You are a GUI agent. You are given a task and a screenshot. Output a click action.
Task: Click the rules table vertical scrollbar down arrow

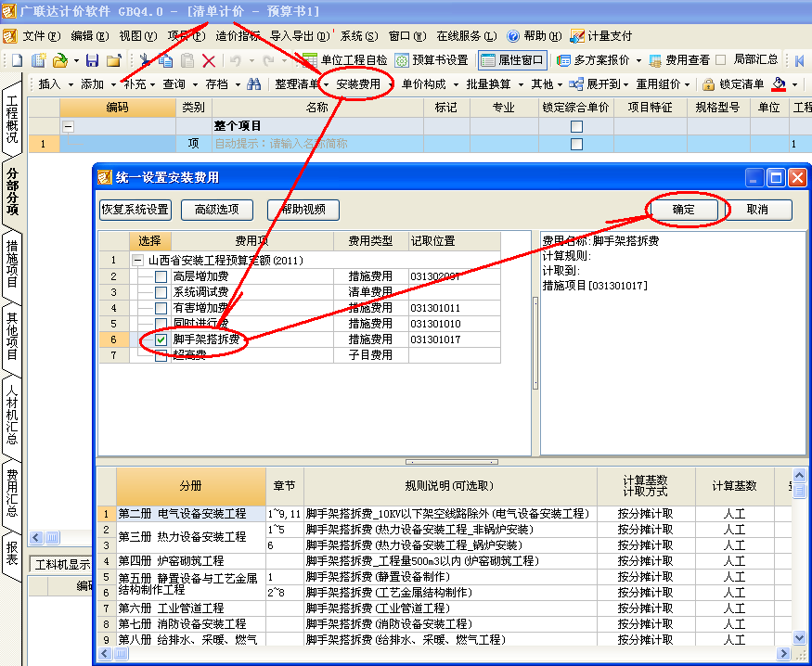click(x=800, y=637)
